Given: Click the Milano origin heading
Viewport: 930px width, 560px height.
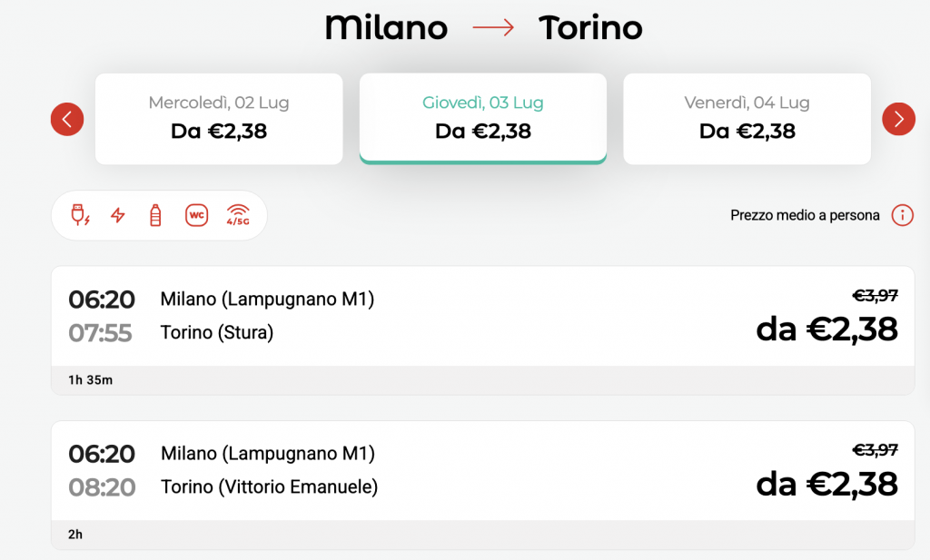Looking at the screenshot, I should 386,28.
